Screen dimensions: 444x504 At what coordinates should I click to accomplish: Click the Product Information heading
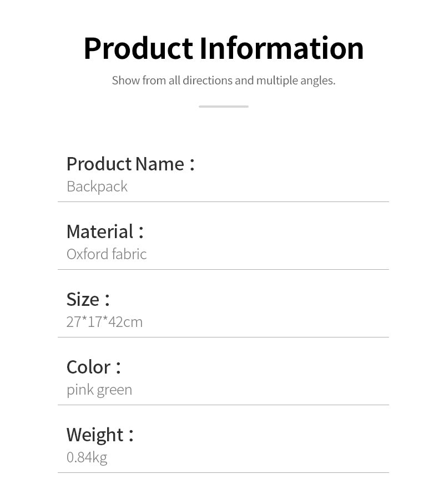[223, 48]
